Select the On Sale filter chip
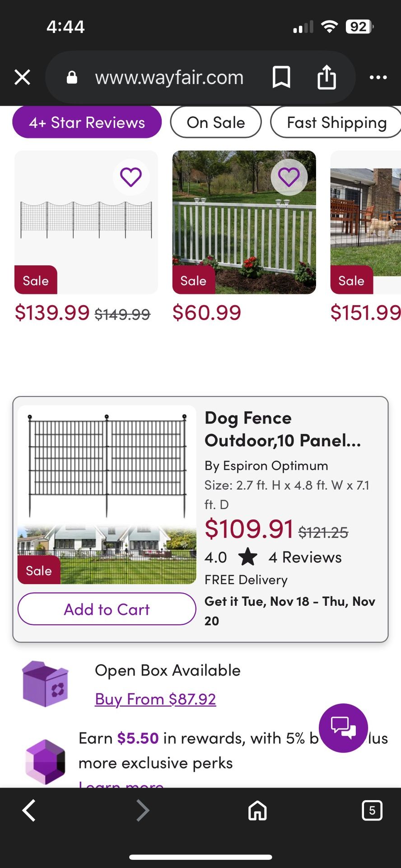The width and height of the screenshot is (401, 868). coord(216,123)
